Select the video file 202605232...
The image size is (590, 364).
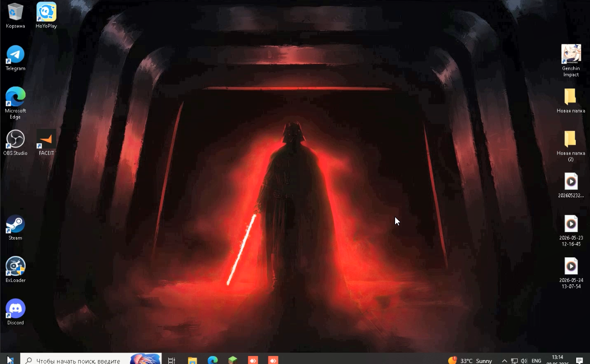pyautogui.click(x=571, y=185)
